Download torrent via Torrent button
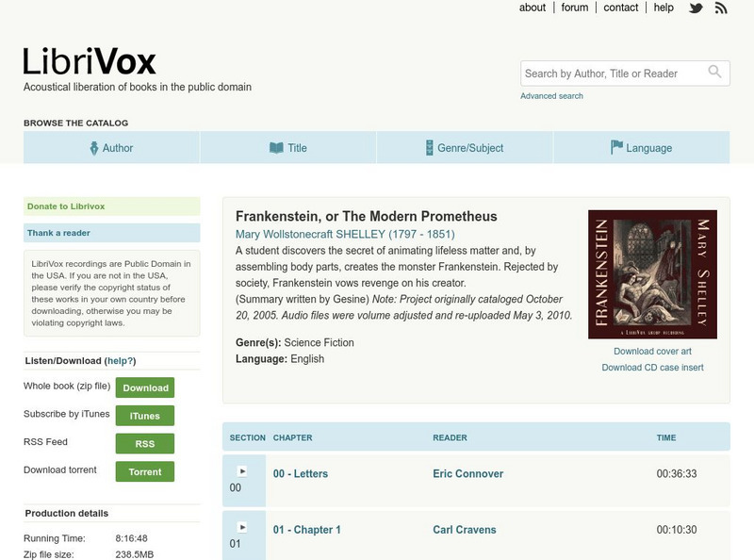 coord(145,472)
